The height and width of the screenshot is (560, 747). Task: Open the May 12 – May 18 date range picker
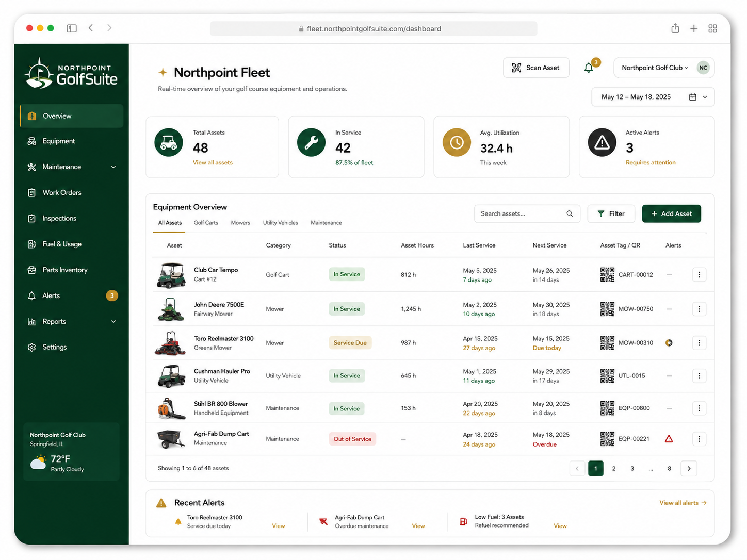653,97
